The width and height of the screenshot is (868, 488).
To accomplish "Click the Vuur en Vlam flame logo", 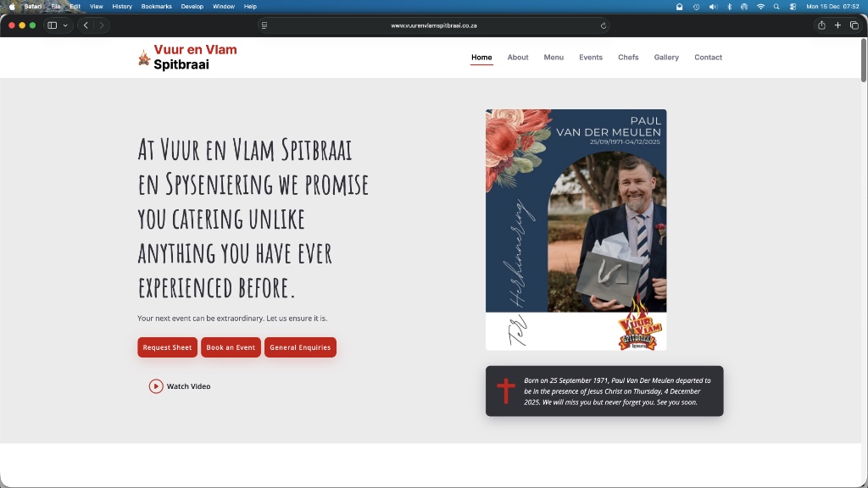I will [144, 58].
